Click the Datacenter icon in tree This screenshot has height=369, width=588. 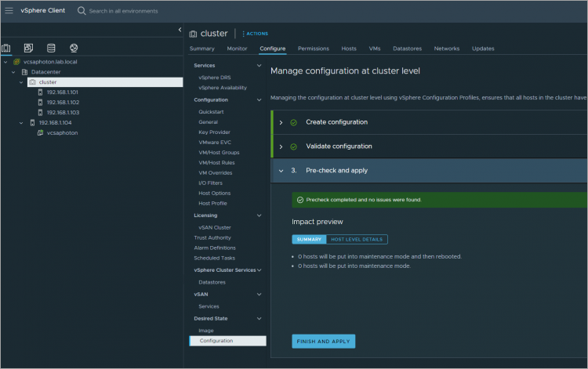(x=25, y=72)
